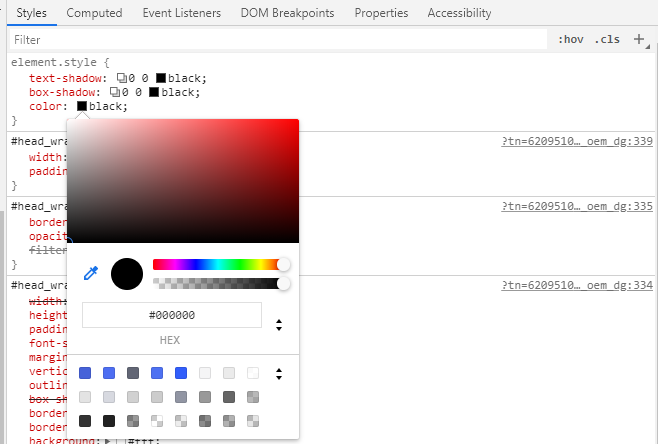Click the text-shadow property name
The width and height of the screenshot is (658, 444).
[x=65, y=78]
